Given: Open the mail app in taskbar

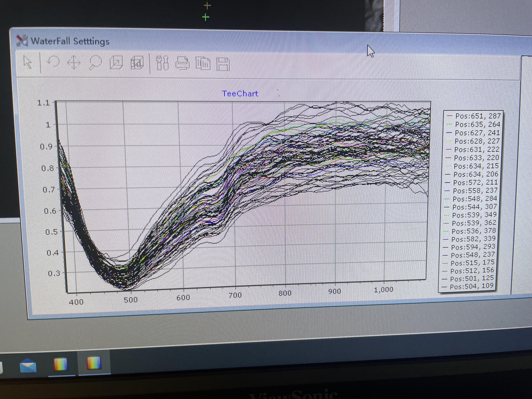Looking at the screenshot, I should click(28, 366).
